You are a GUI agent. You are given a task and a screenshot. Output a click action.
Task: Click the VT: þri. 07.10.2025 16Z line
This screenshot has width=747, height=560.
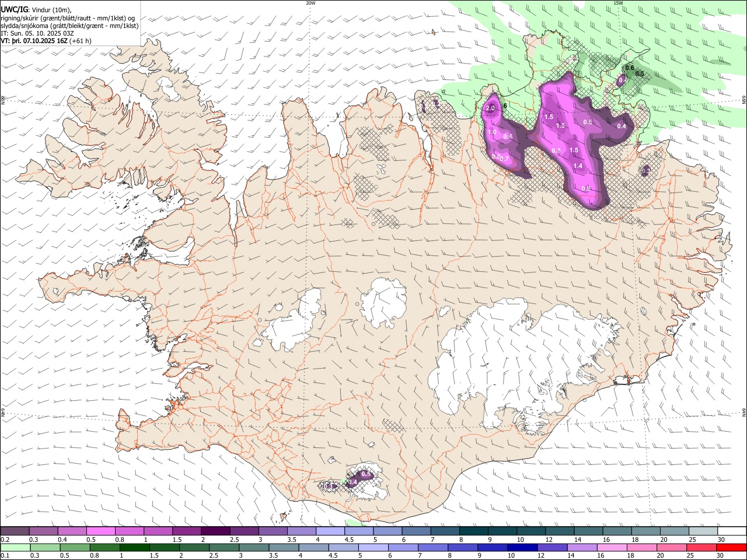click(46, 41)
